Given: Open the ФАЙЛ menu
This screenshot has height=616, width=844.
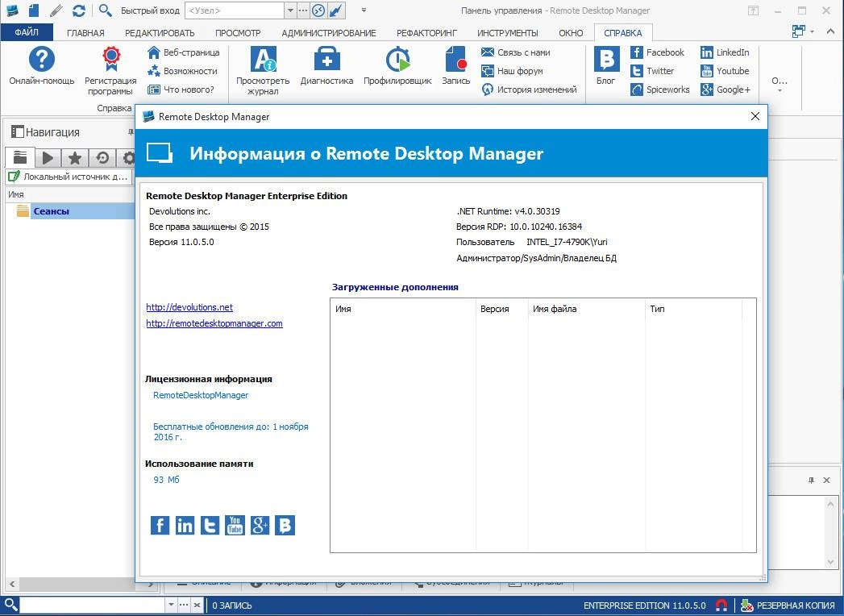Looking at the screenshot, I should pos(27,32).
